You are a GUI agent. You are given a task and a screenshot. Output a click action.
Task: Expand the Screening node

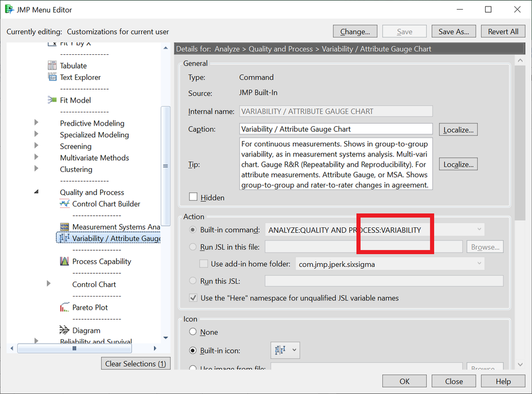[x=36, y=145]
